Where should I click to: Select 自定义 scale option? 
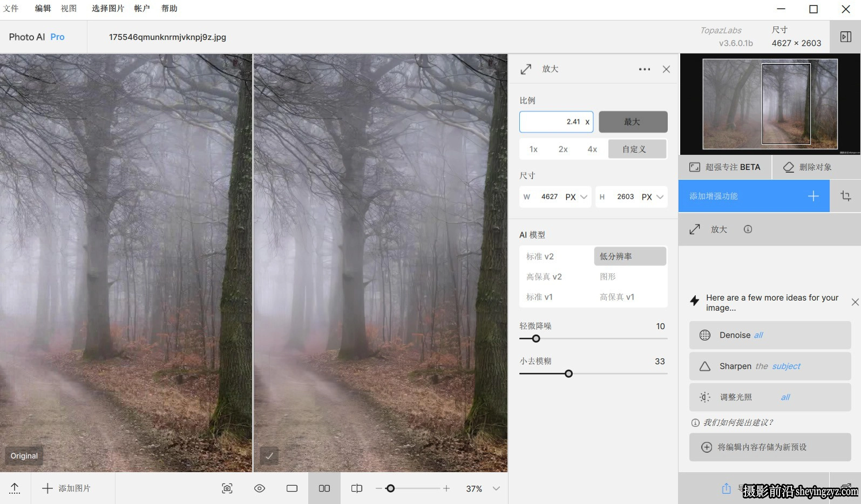point(637,149)
